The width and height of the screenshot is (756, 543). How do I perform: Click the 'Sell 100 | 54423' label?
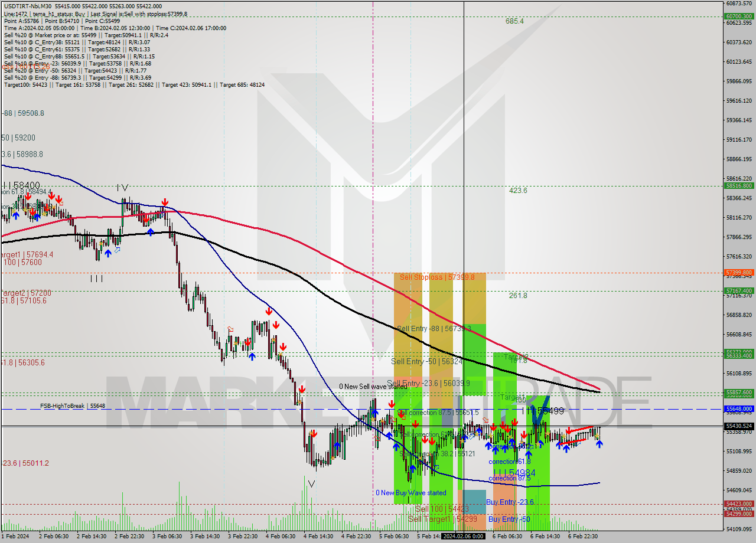point(442,509)
